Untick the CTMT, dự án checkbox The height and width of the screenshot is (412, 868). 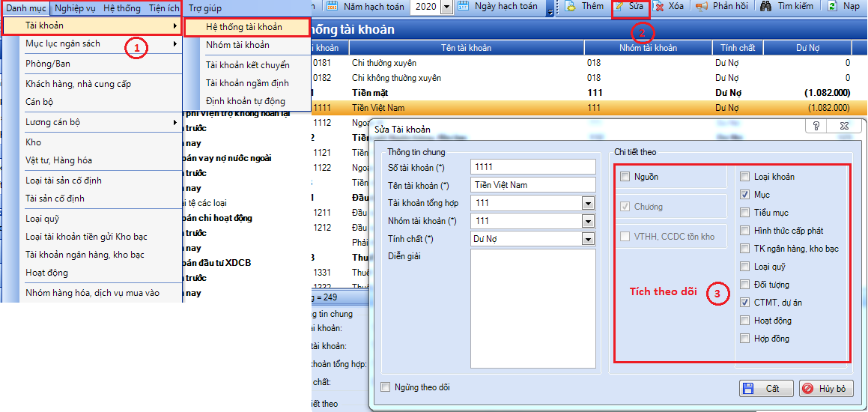744,303
